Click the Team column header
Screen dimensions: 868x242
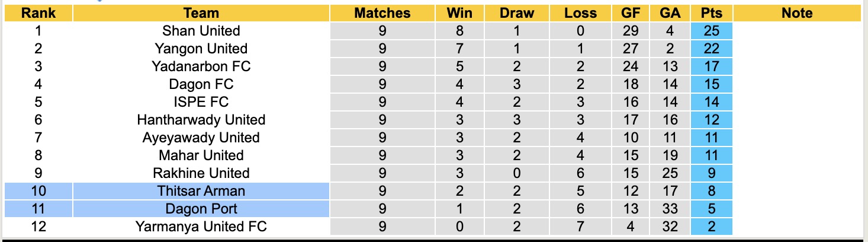tap(201, 13)
